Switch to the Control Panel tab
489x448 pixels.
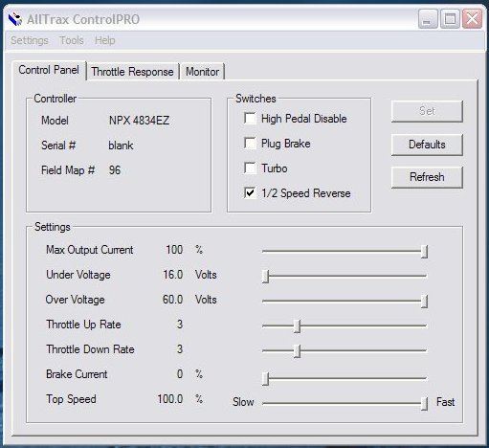point(49,70)
